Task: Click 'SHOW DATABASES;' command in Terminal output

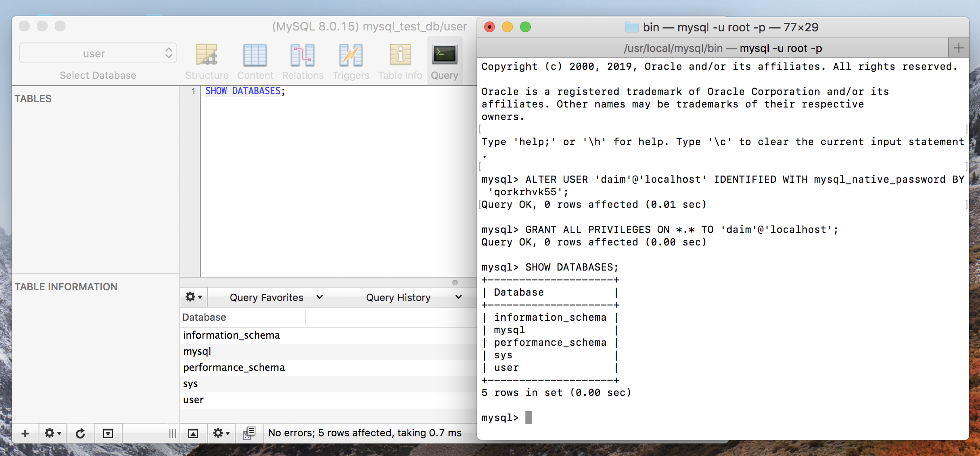Action: (x=572, y=267)
